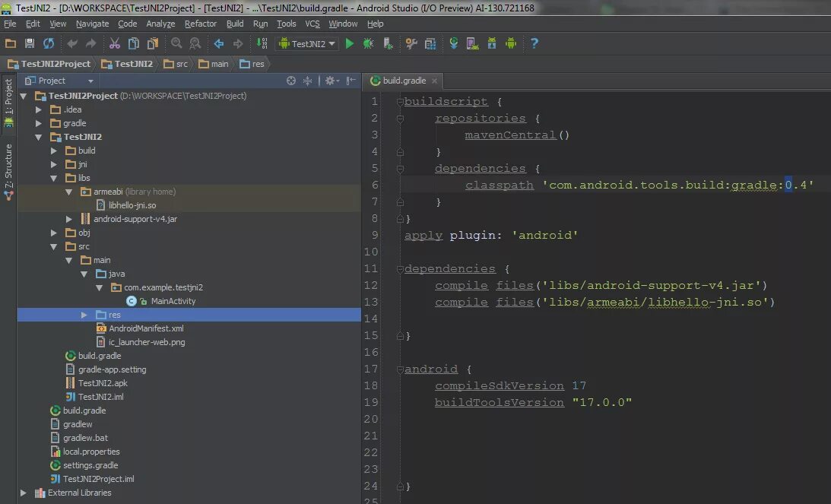Expand the build folder arrow
This screenshot has width=831, height=504.
[x=53, y=151]
